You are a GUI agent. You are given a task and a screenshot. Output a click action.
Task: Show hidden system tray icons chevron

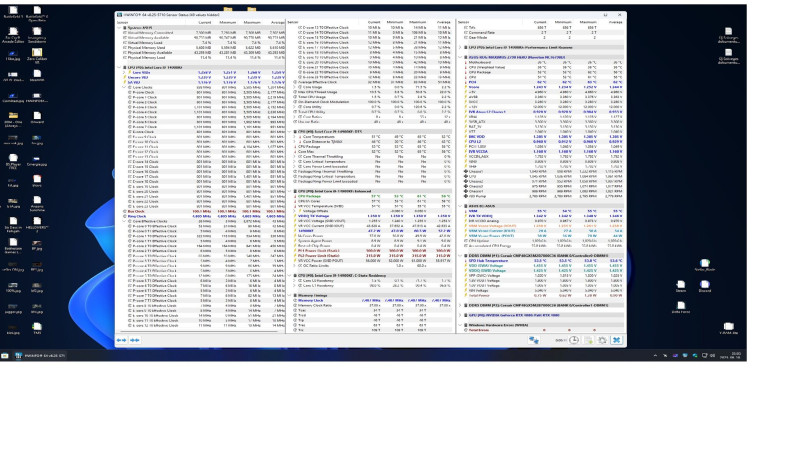655,356
